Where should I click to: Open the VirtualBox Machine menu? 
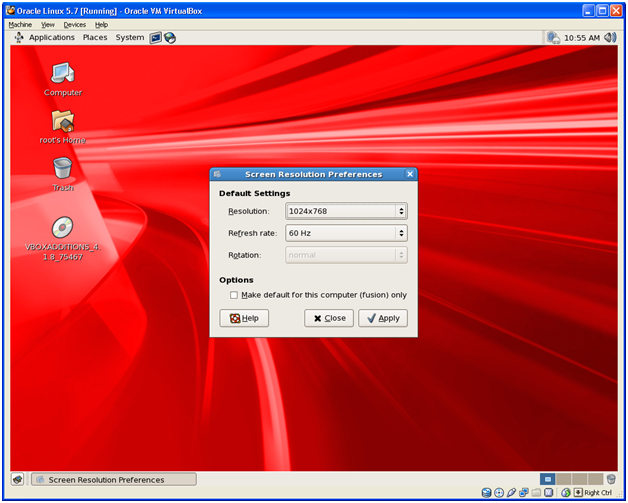20,25
